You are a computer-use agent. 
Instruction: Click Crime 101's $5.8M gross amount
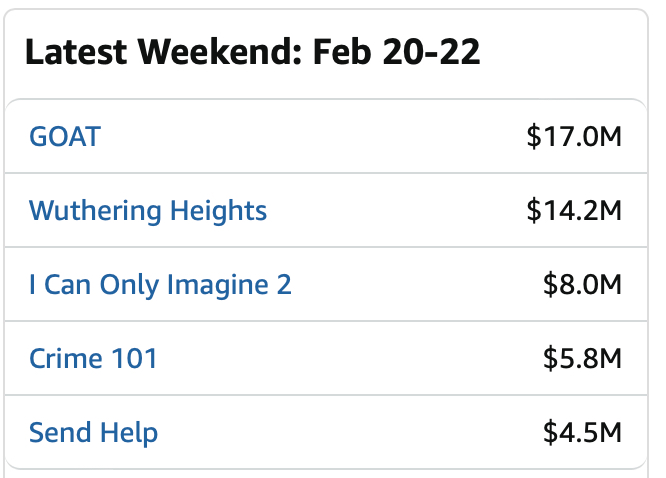[x=582, y=359]
